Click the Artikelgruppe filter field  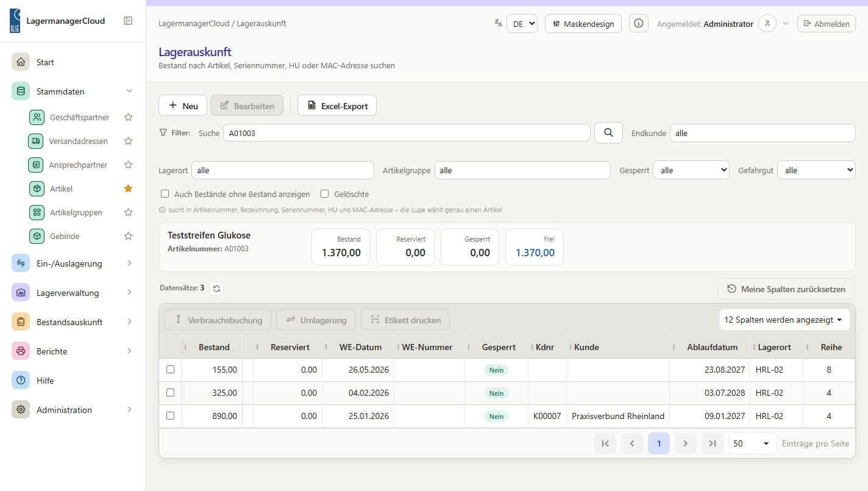pos(522,170)
